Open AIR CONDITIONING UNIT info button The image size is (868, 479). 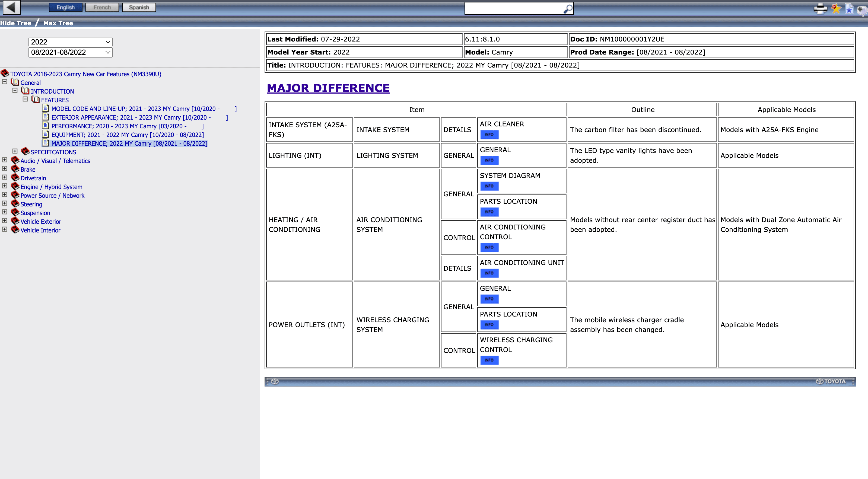point(489,273)
